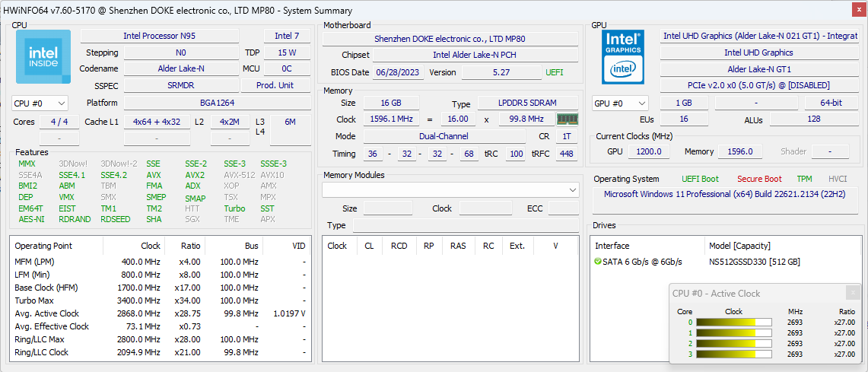The width and height of the screenshot is (868, 372).
Task: Click the EUs 16 field
Action: click(x=684, y=119)
